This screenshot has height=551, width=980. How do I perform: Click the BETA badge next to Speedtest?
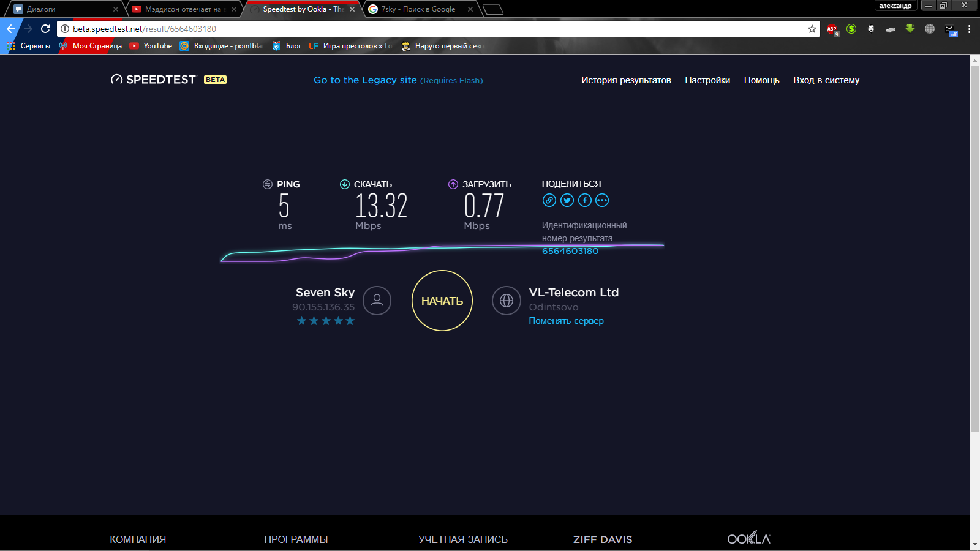click(x=216, y=80)
